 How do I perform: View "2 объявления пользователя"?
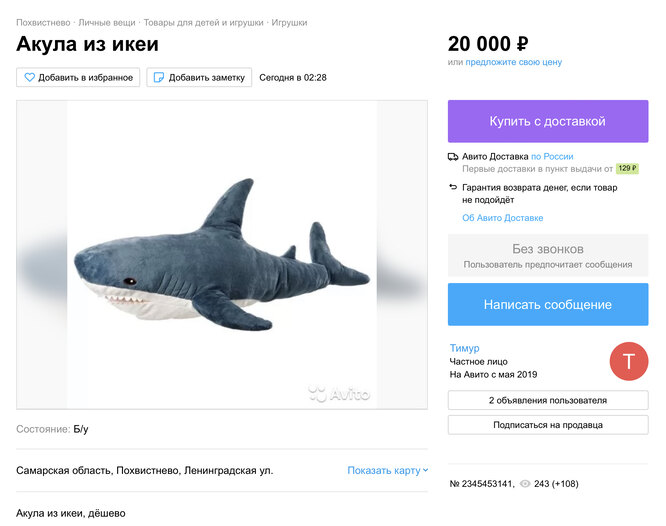[x=547, y=400]
